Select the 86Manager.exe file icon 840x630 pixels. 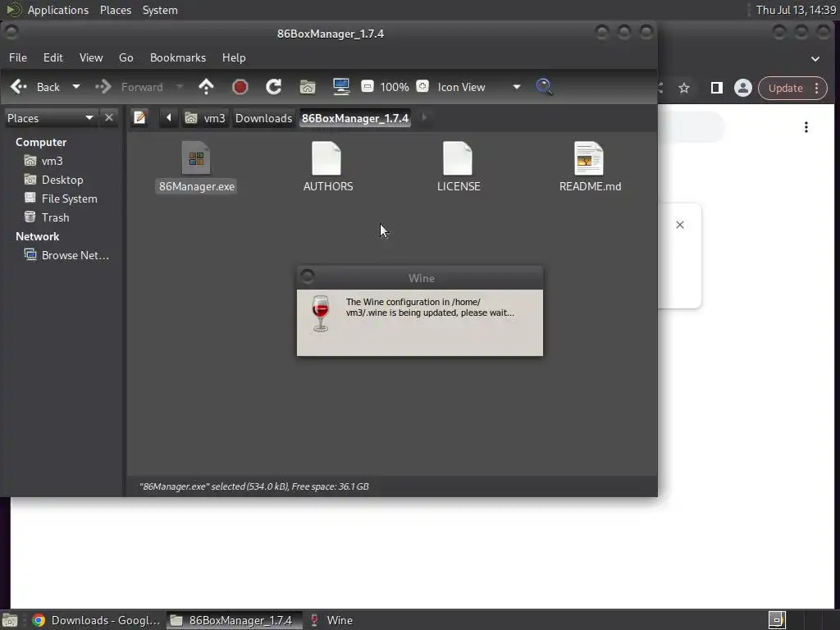click(x=196, y=157)
